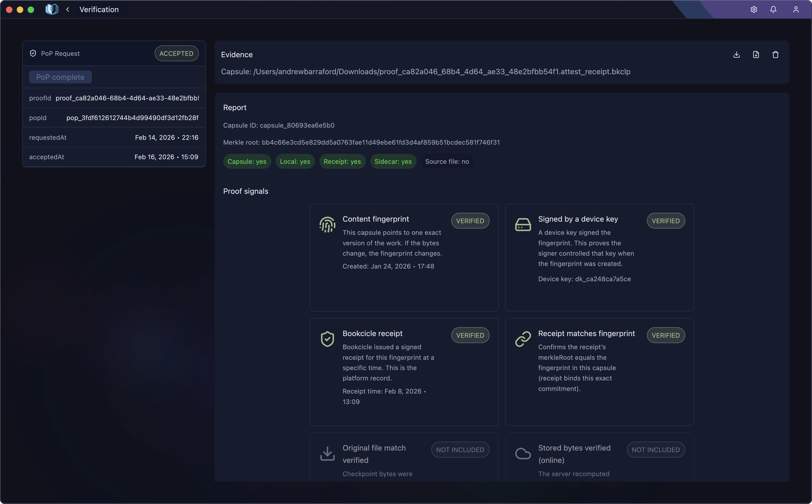
Task: Click the Evidence section heading
Action: point(237,55)
